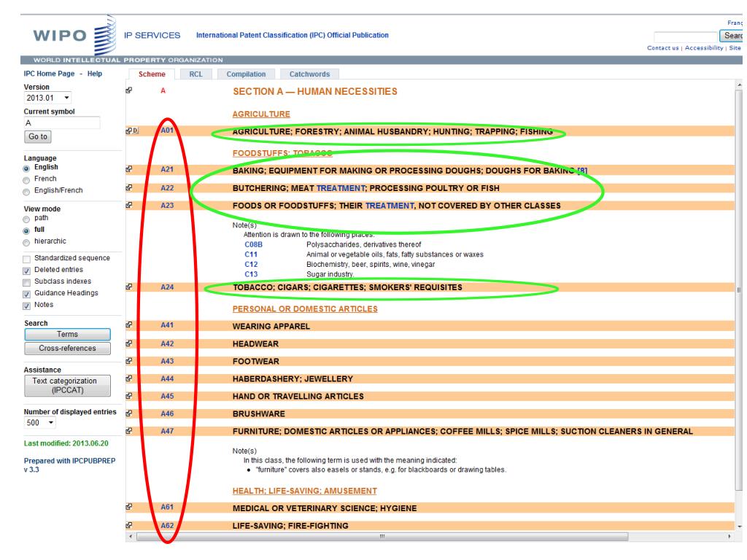This screenshot has height=560, width=747.
Task: Open the C13 reference link
Action: [x=251, y=274]
